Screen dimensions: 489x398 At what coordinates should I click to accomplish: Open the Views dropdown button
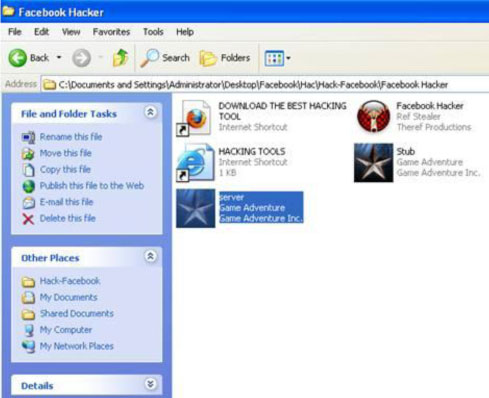pos(277,58)
